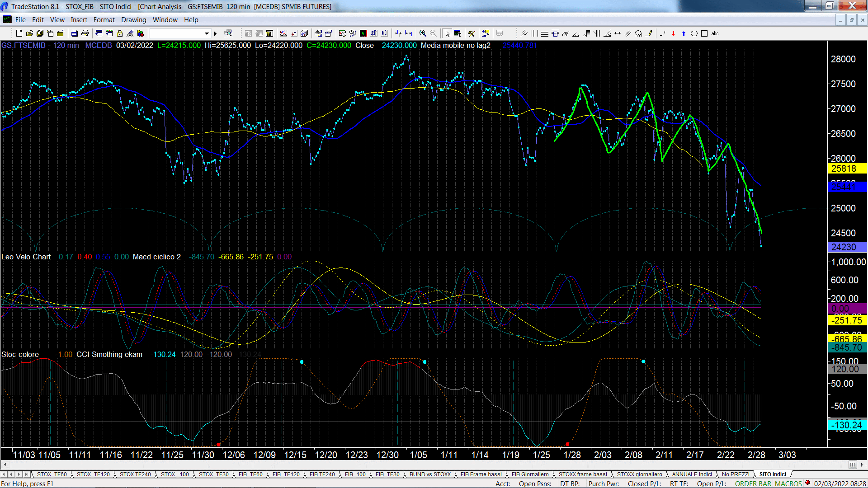The height and width of the screenshot is (488, 868).
Task: Click the calendar with clock toolbar icon
Action: (342, 33)
